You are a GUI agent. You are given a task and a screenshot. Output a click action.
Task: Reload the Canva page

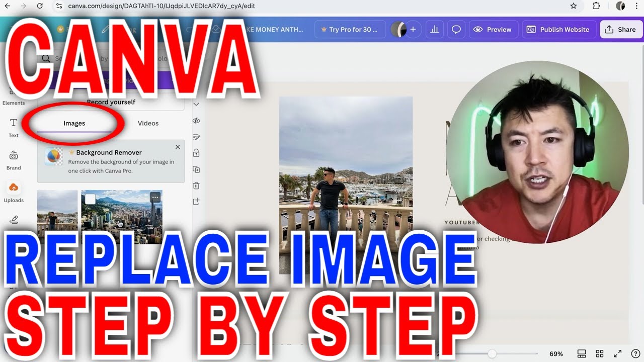point(40,6)
